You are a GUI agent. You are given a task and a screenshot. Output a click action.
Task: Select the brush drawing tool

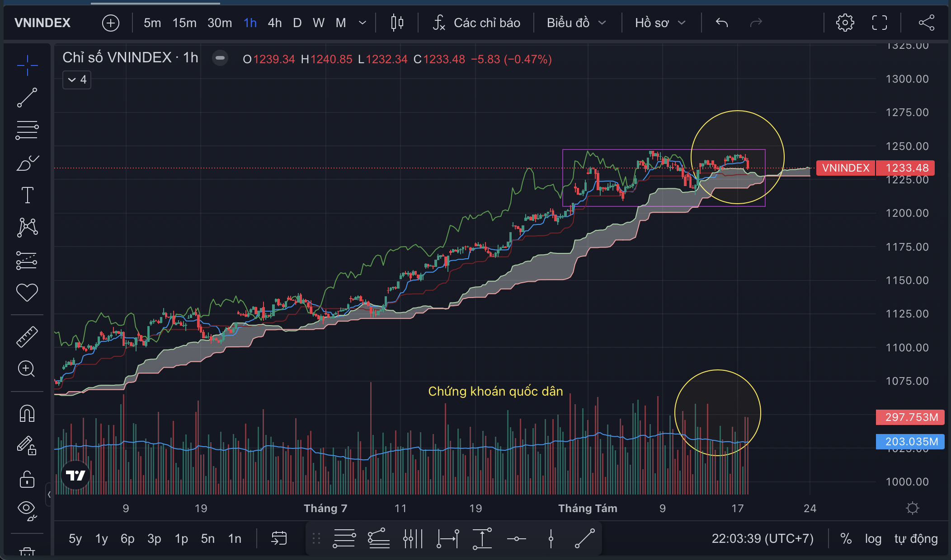(x=27, y=163)
